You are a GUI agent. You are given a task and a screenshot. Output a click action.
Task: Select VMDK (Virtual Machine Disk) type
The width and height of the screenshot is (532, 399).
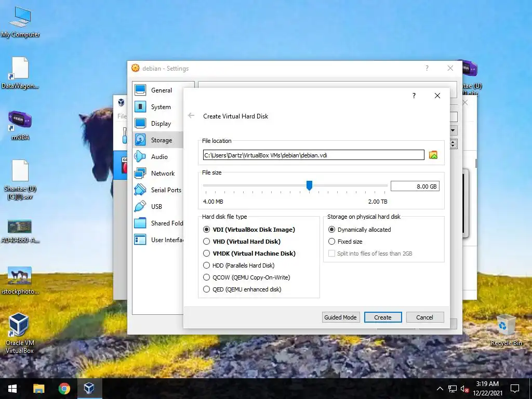pos(249,254)
